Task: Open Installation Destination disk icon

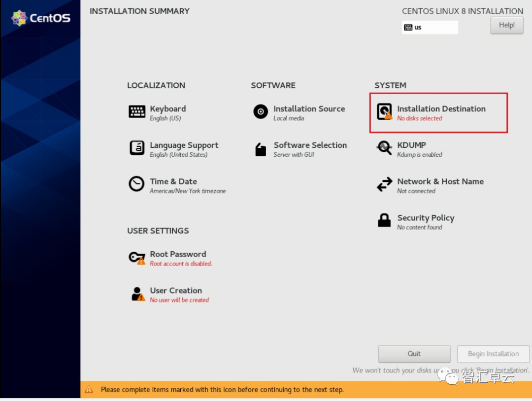Action: point(384,112)
